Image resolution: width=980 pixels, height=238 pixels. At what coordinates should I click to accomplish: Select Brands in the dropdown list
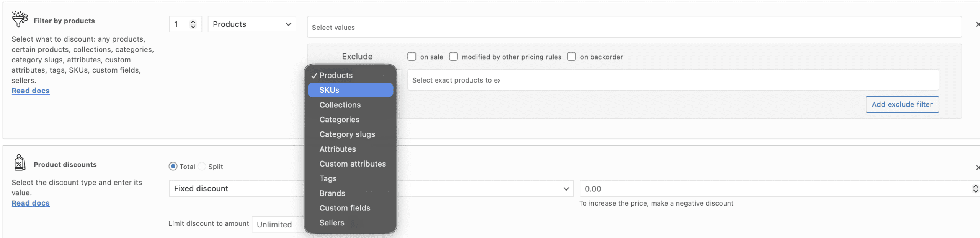point(332,193)
